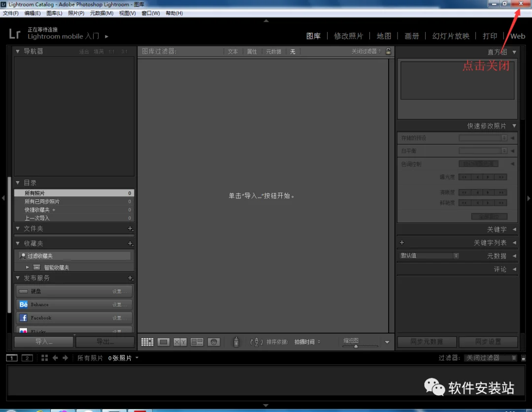Click the library filter lock icon
Image resolution: width=532 pixels, height=412 pixels.
tap(389, 51)
